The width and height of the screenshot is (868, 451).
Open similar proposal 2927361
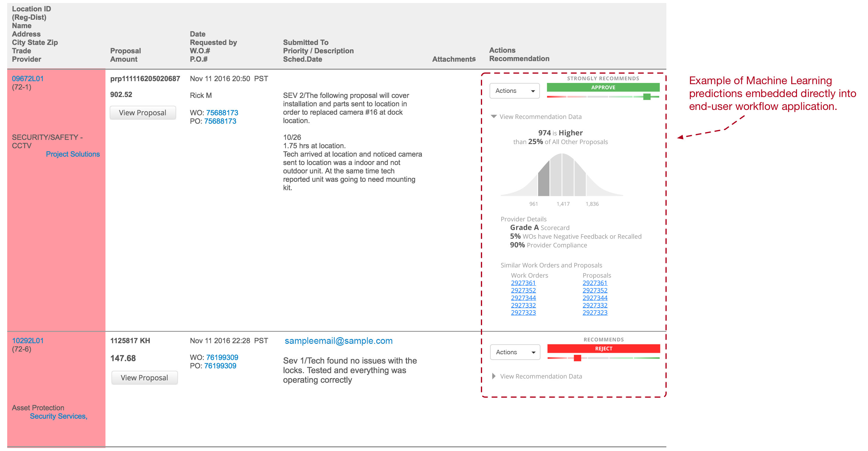click(595, 283)
